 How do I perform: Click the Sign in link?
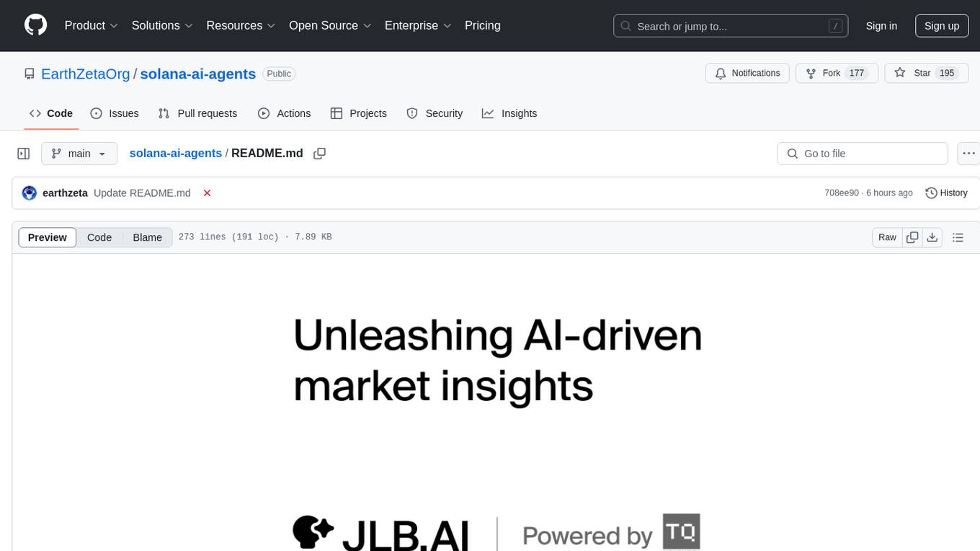(881, 26)
